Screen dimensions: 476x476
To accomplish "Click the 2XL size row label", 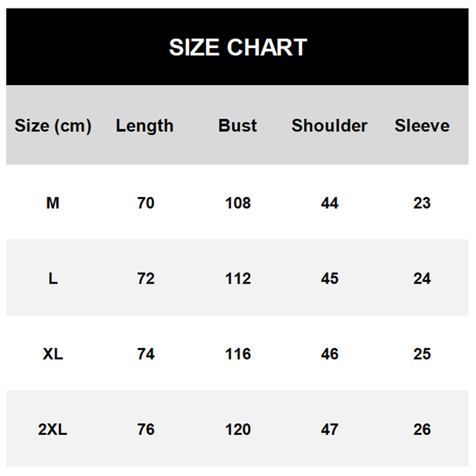I will pos(52,430).
